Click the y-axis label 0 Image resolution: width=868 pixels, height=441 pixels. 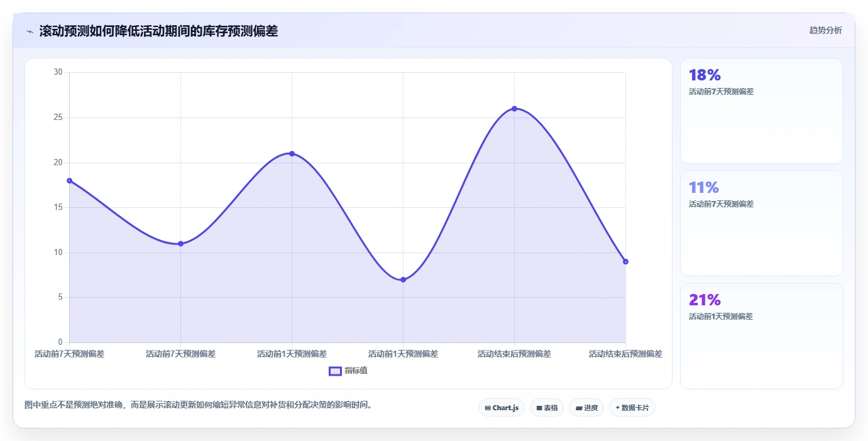(60, 342)
